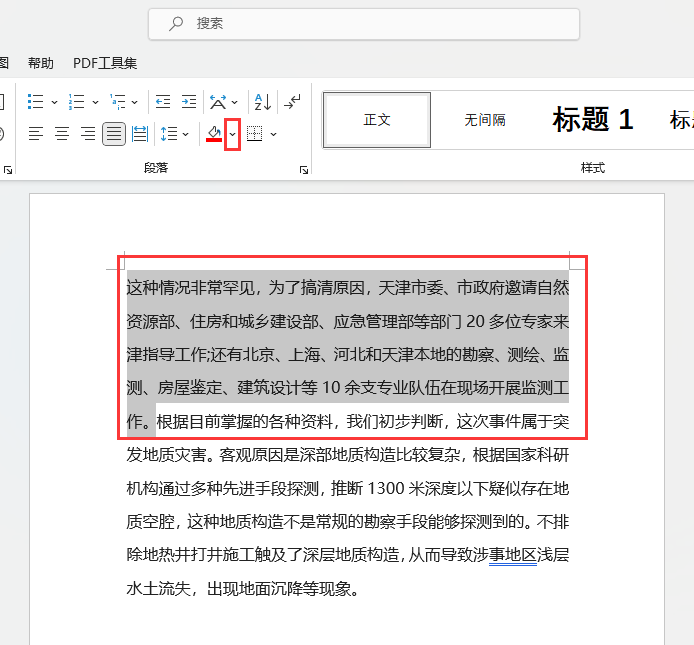Expand the Chinese layout dropdown arrow
694x645 pixels.
[235, 102]
